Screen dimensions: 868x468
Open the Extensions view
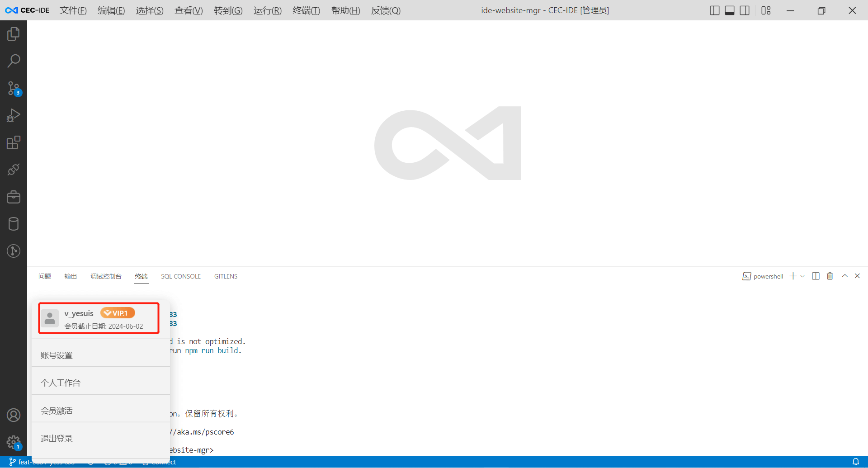[14, 142]
